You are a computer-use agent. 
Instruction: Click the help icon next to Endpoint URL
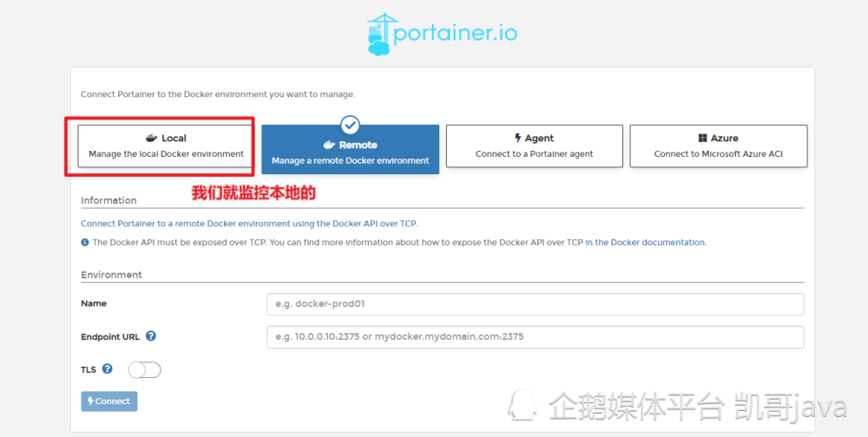pos(151,336)
